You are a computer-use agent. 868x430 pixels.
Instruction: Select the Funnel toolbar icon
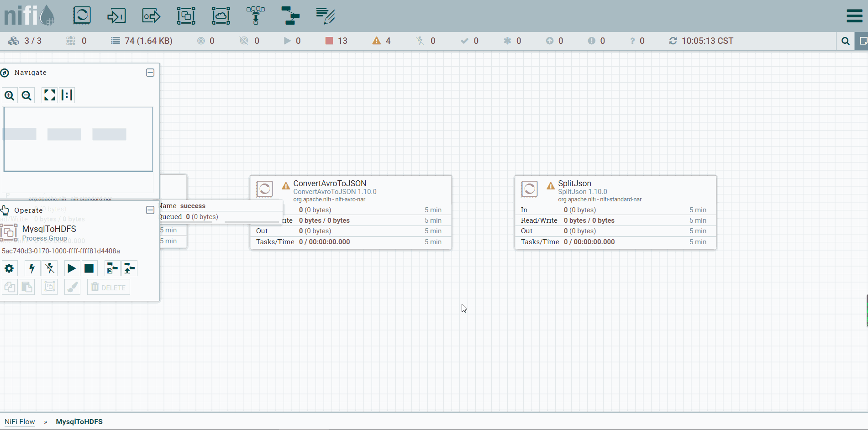(256, 16)
